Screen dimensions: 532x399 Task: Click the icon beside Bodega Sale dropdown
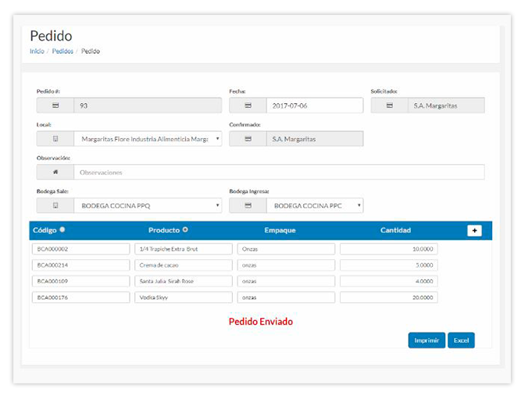55,205
